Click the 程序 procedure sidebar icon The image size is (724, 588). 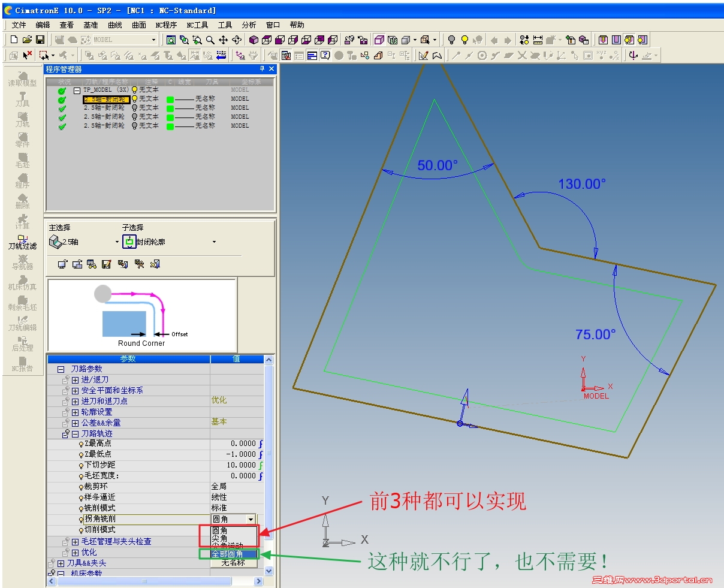[22, 180]
